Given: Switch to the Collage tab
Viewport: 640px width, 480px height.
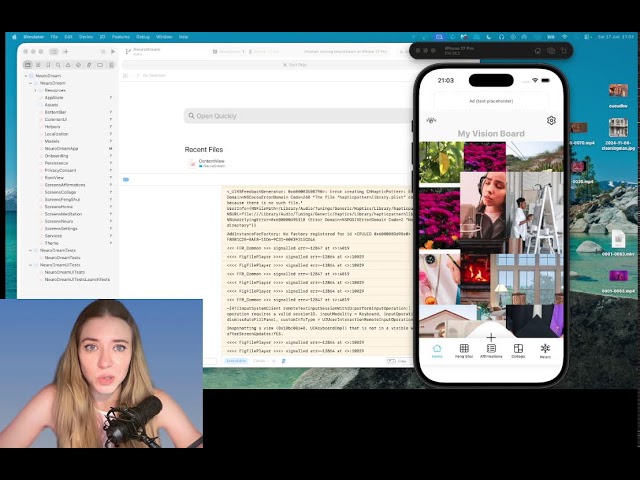Looking at the screenshot, I should click(518, 351).
